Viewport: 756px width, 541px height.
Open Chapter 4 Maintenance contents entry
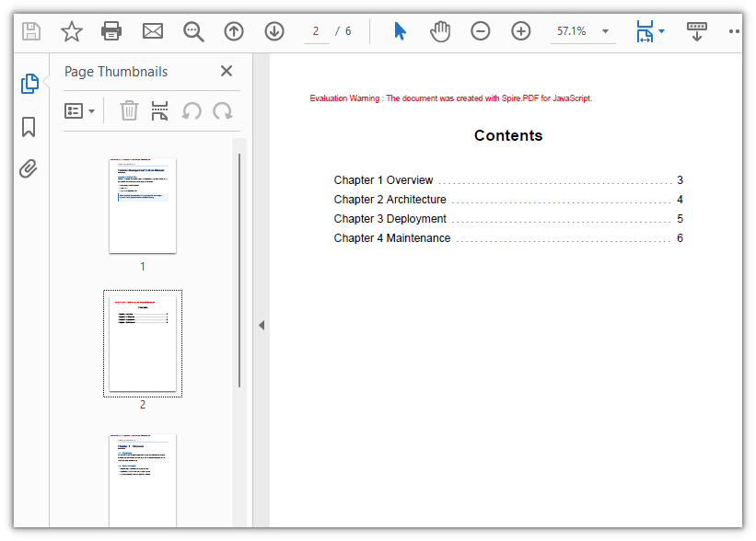(x=508, y=238)
